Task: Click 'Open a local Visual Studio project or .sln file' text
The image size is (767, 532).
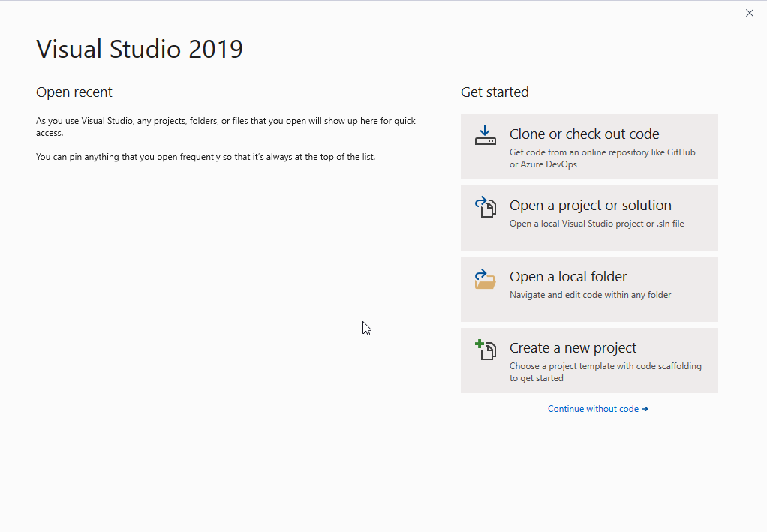Action: coord(597,224)
